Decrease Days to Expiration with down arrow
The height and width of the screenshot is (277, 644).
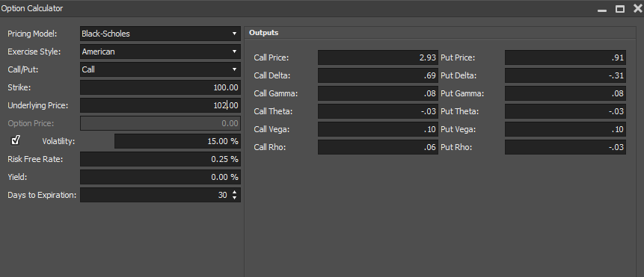(235, 198)
